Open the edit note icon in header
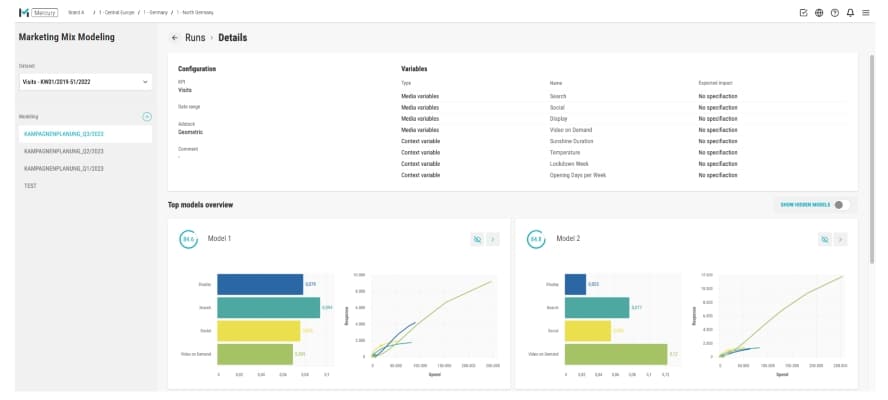 tap(803, 12)
